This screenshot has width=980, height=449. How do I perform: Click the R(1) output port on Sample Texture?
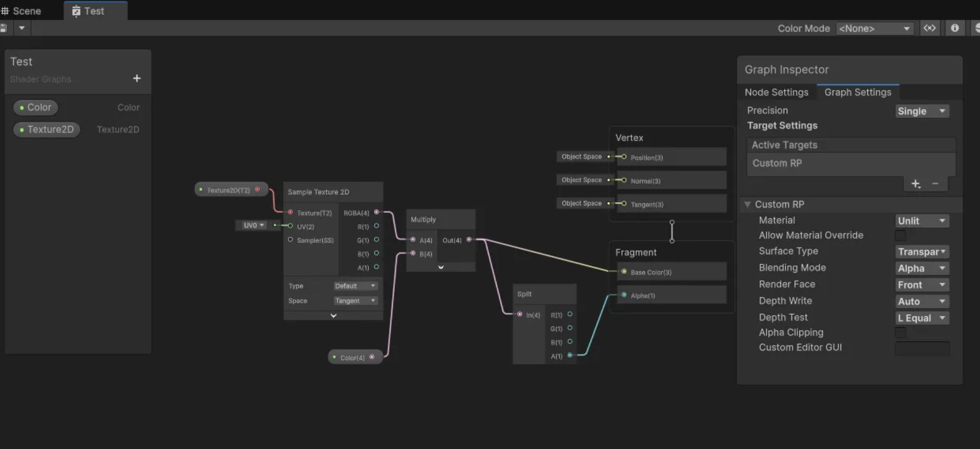tap(377, 226)
